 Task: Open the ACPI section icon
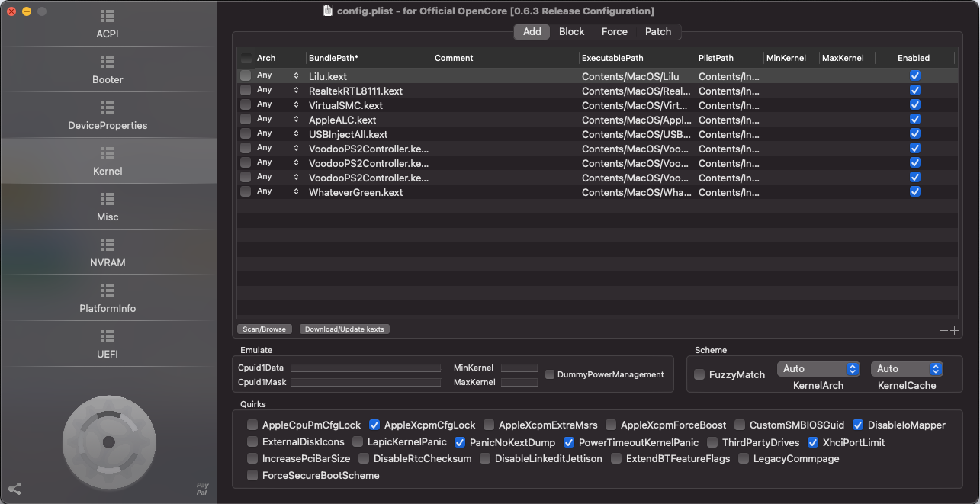(x=108, y=16)
